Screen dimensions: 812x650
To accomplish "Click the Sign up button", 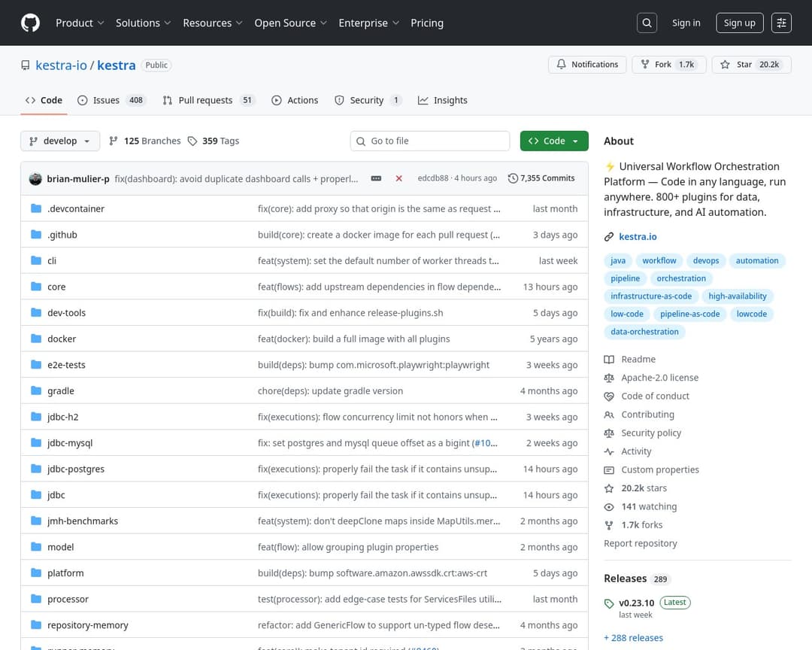I will 739,23.
